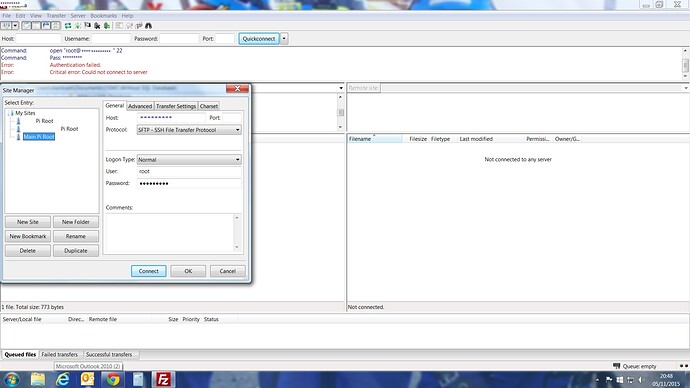Toggle the local directory tree display
Image resolution: width=690 pixels, height=388 pixels.
(x=36, y=26)
